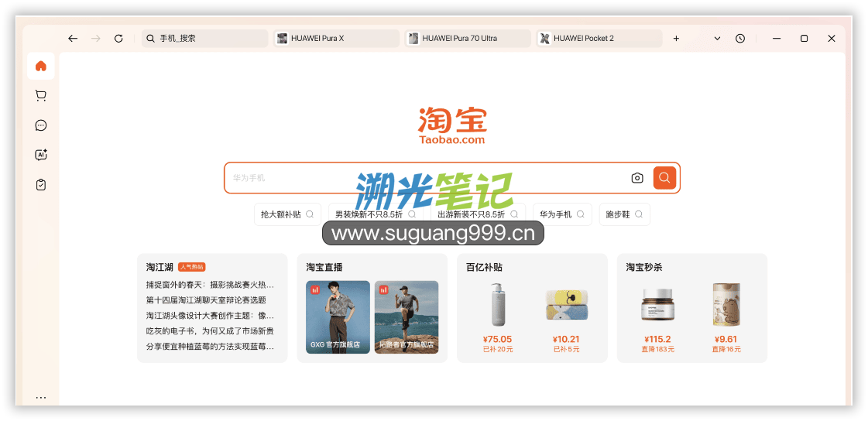
Task: Click the 抢大额补贴 suggestion chip
Action: click(x=287, y=214)
